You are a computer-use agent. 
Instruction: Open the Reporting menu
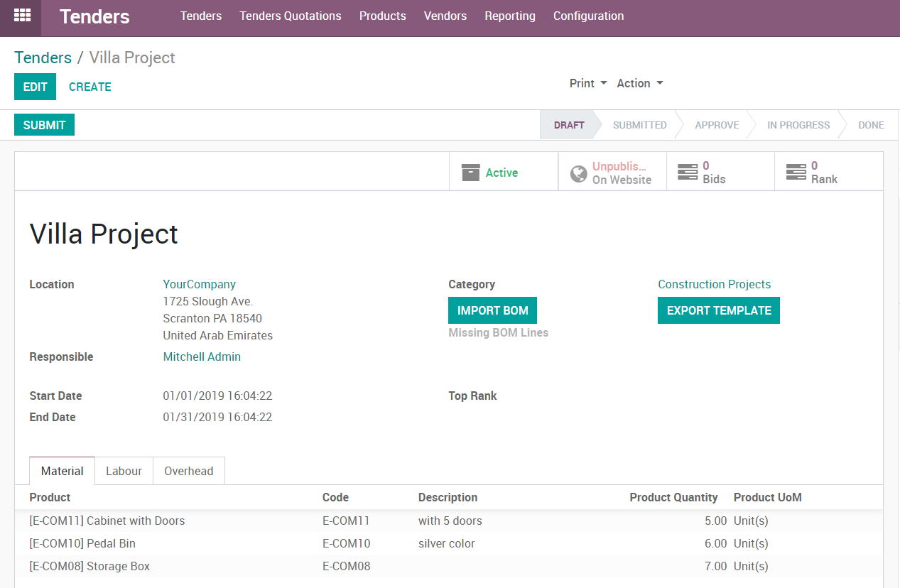click(510, 16)
